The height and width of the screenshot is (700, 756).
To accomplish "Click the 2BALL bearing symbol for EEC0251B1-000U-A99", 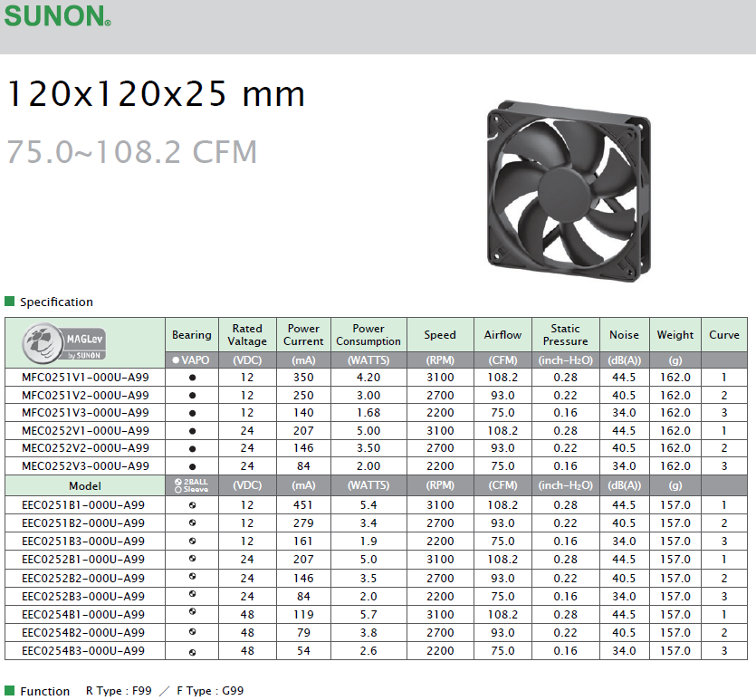I will tap(192, 504).
